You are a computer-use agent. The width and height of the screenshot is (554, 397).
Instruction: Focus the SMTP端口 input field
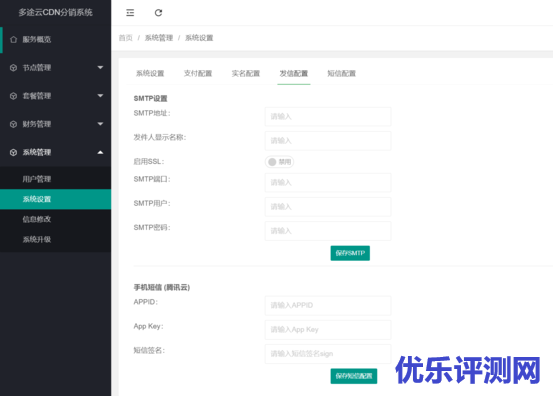point(328,183)
